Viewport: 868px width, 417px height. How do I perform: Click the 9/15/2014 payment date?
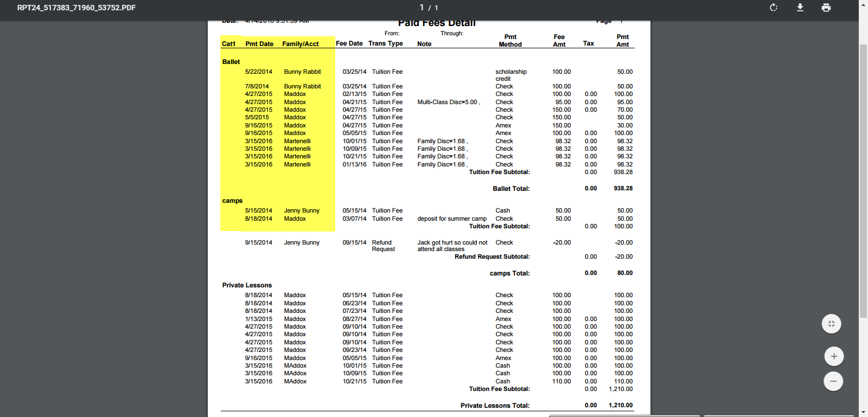point(259,242)
